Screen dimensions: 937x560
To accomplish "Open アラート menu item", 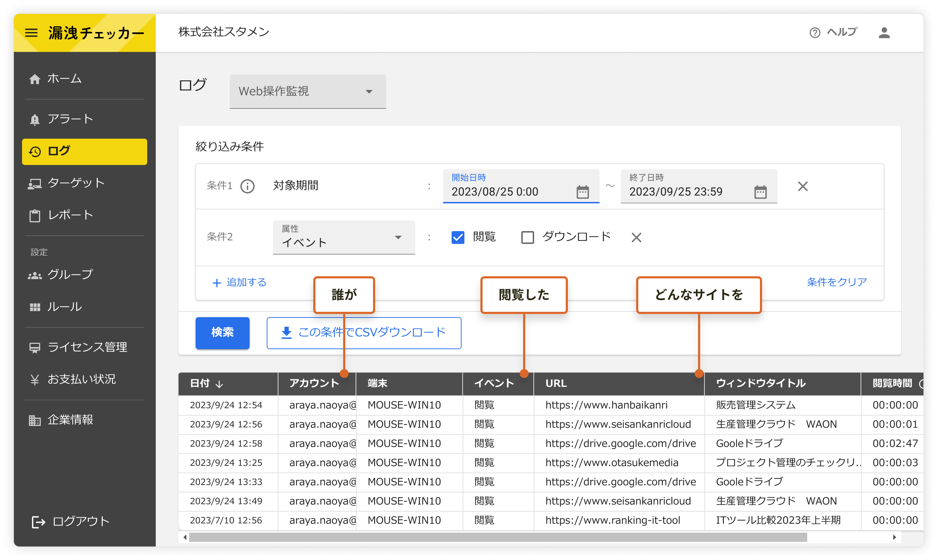I will click(85, 119).
